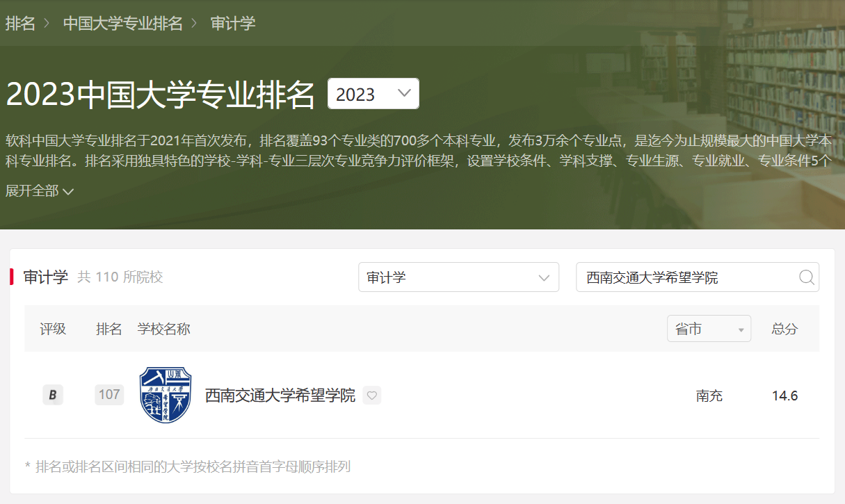The height and width of the screenshot is (504, 845).
Task: Click the B rating badge
Action: (x=53, y=396)
